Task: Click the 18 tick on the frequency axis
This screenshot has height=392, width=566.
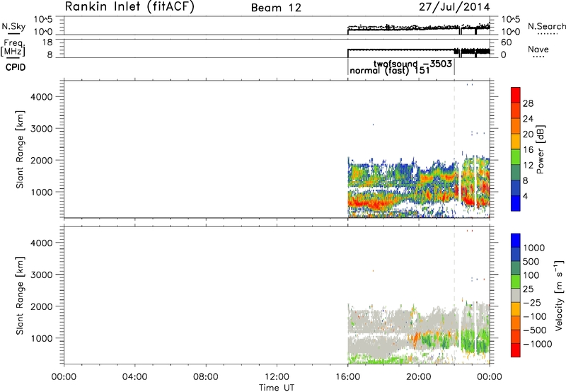Action: (x=47, y=42)
